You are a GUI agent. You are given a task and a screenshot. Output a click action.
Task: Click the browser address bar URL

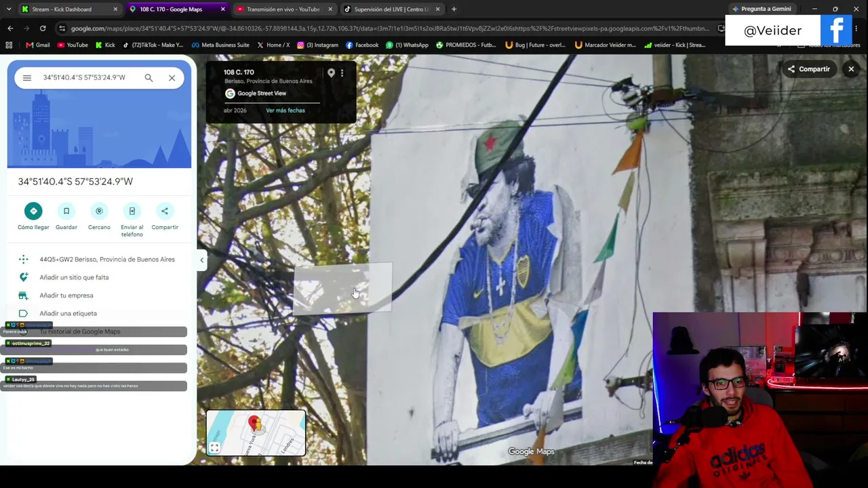click(390, 28)
